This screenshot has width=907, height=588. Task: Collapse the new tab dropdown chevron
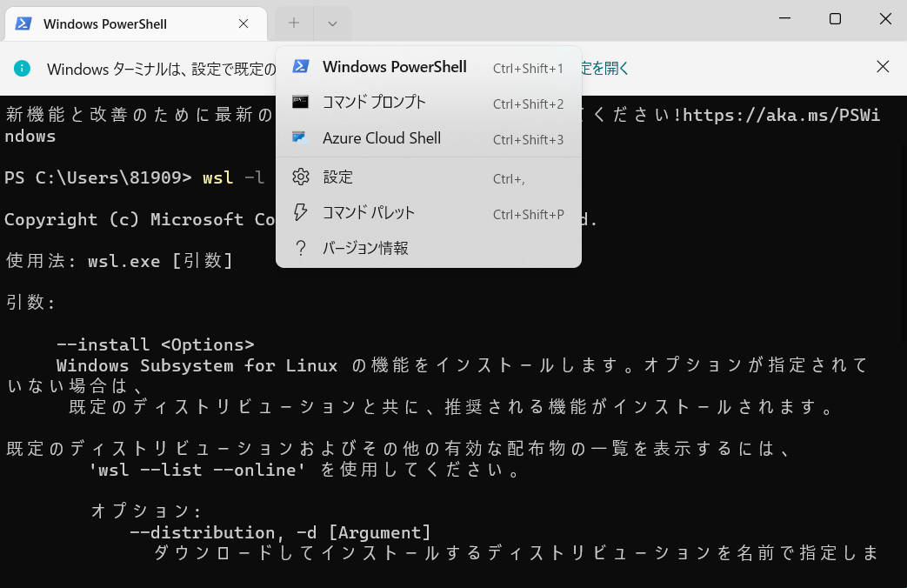click(332, 23)
